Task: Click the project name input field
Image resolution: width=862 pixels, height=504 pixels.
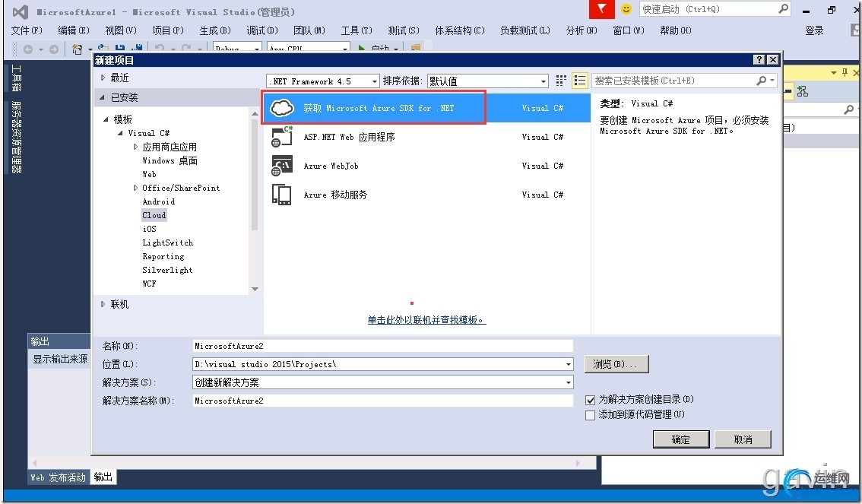Action: coord(382,346)
